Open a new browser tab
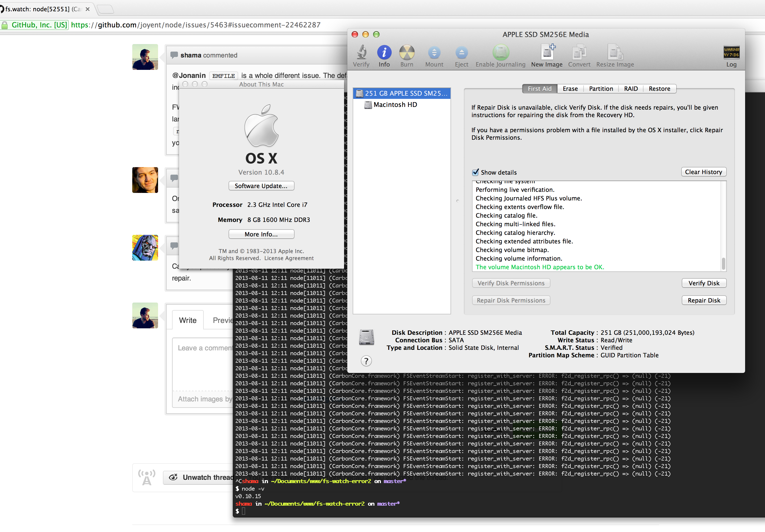This screenshot has height=532, width=765. (x=106, y=9)
